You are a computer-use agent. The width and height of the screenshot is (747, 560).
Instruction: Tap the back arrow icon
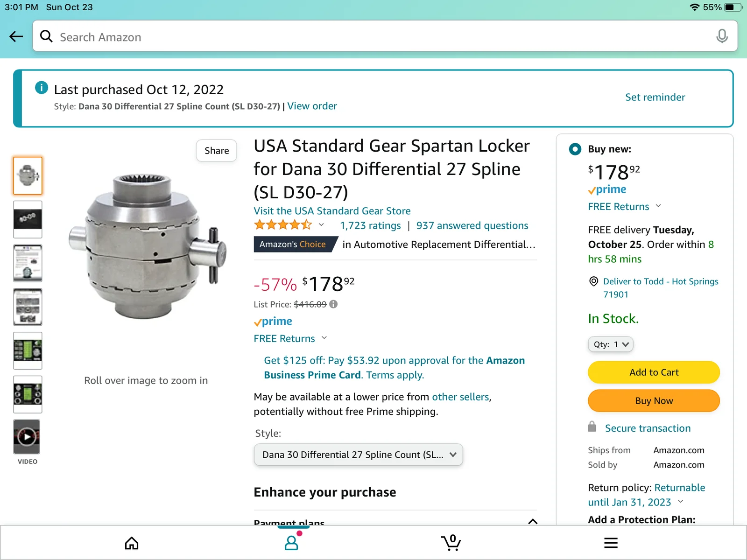[16, 36]
